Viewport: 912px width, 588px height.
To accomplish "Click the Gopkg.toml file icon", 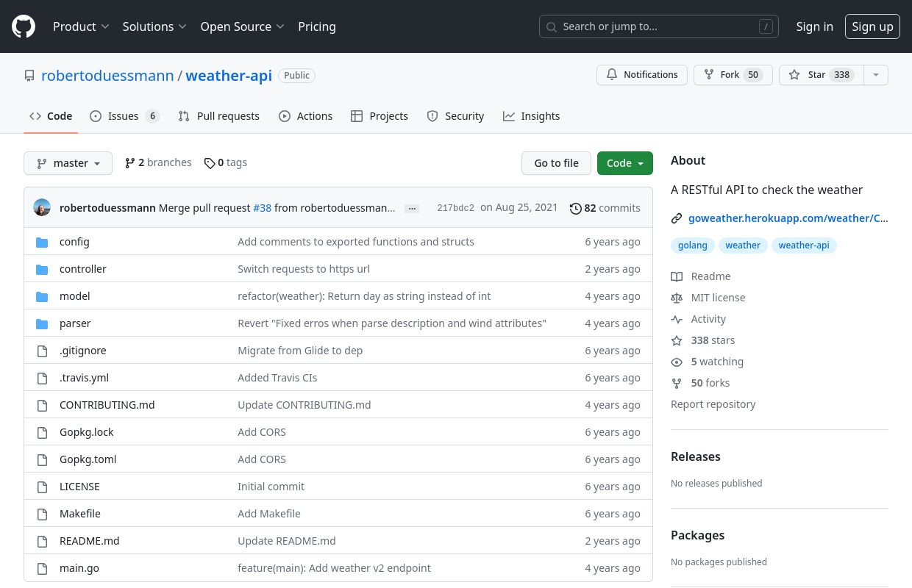I will [43, 459].
